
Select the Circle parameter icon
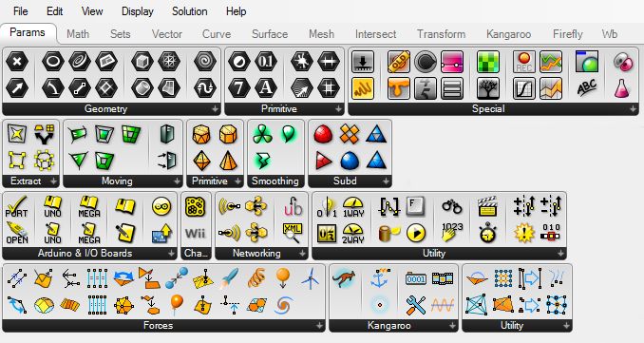53,62
